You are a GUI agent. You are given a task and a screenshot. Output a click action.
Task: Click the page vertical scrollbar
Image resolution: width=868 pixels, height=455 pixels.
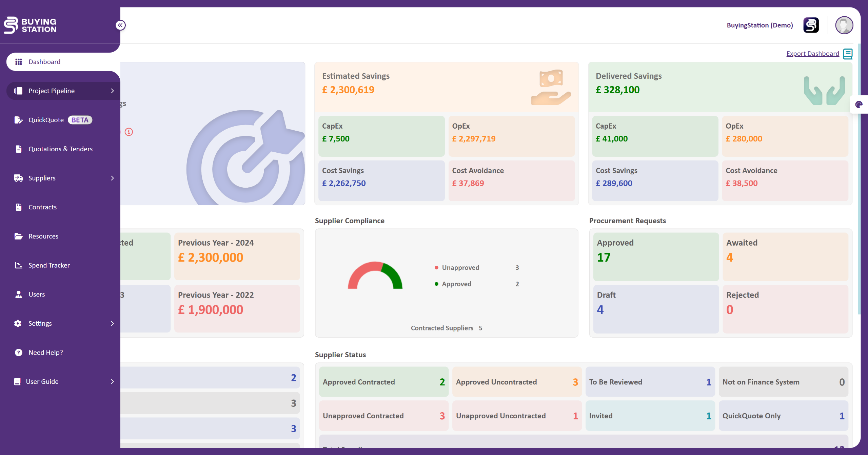click(859, 204)
